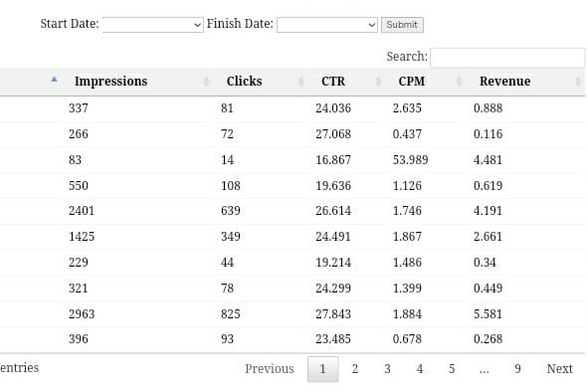Sort table by Clicks column
This screenshot has width=588, height=392.
point(244,82)
